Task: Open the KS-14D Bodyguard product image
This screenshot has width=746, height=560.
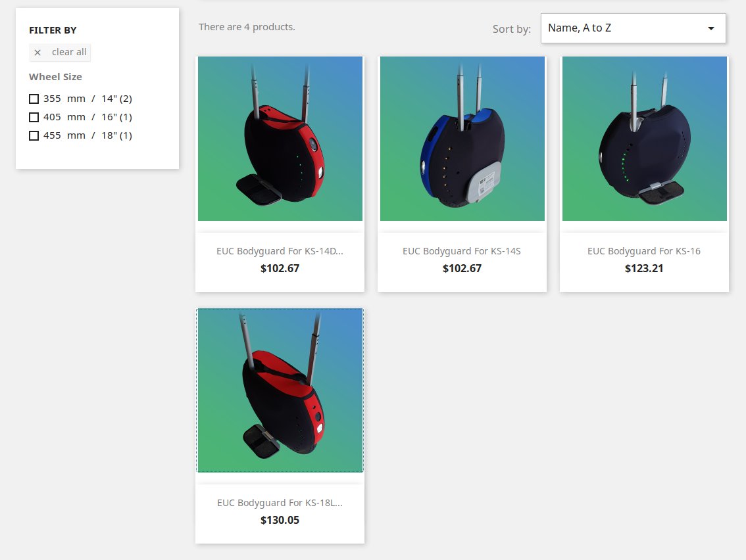Action: point(280,138)
